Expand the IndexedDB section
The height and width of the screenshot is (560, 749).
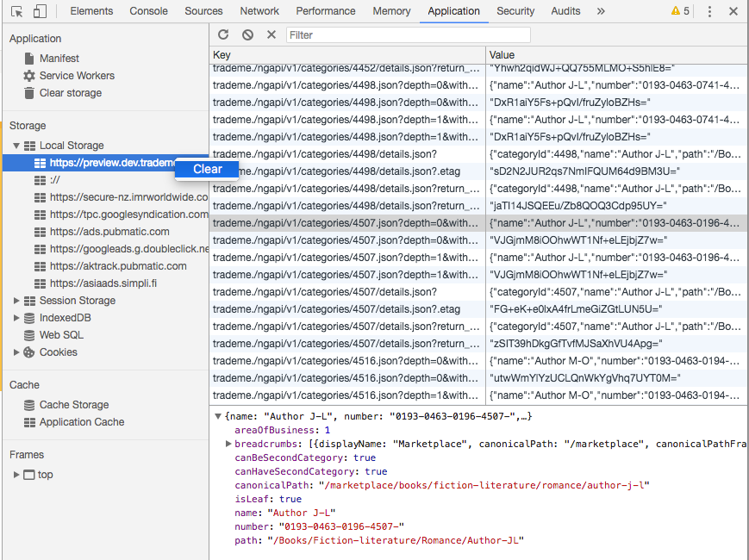point(16,318)
